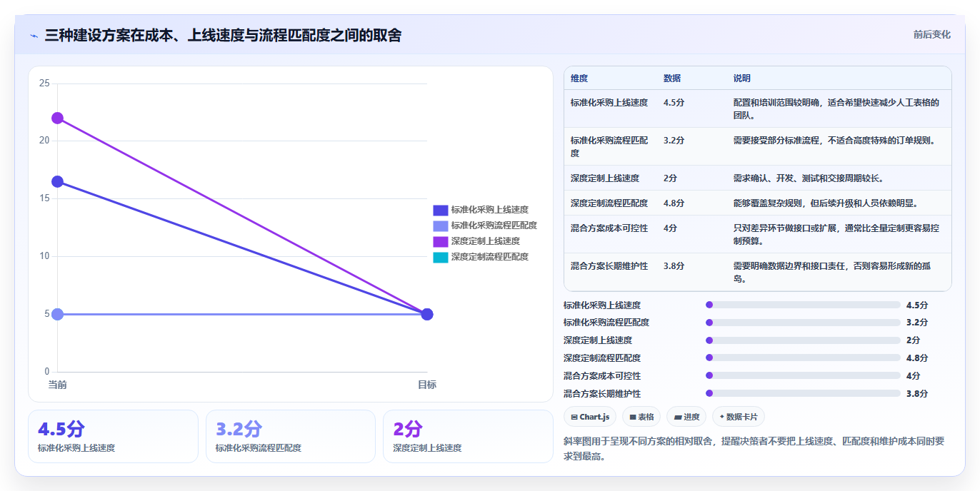Click the blue data point at 16.5
Viewport: 980px width, 491px height.
click(x=57, y=181)
